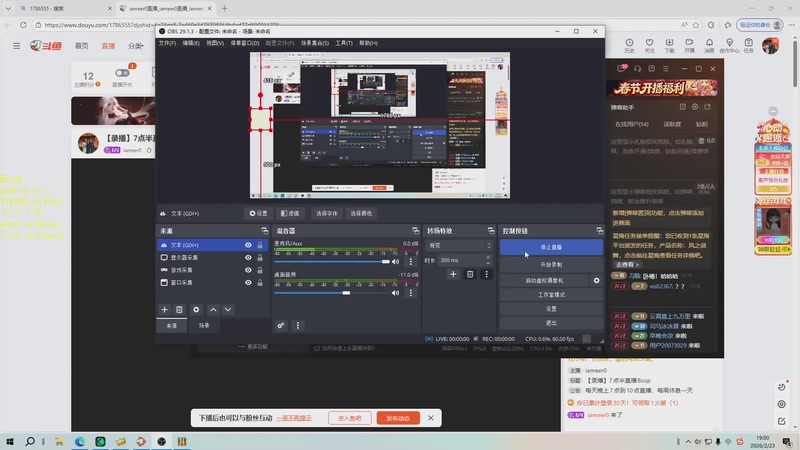Open advanced audio properties gears icon
Image resolution: width=800 pixels, height=450 pixels.
(x=281, y=326)
